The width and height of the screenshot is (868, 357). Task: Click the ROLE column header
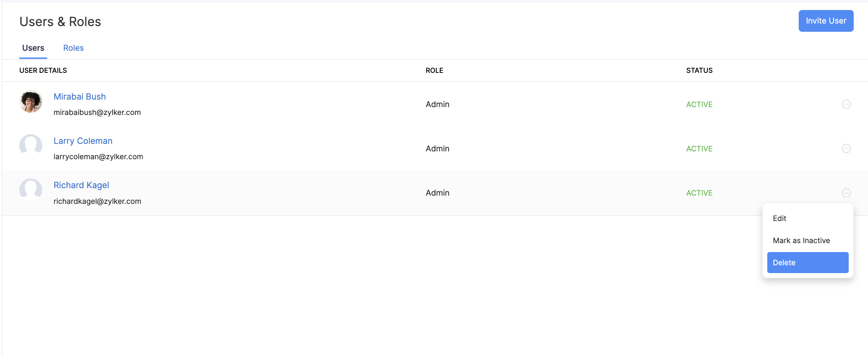pos(434,70)
